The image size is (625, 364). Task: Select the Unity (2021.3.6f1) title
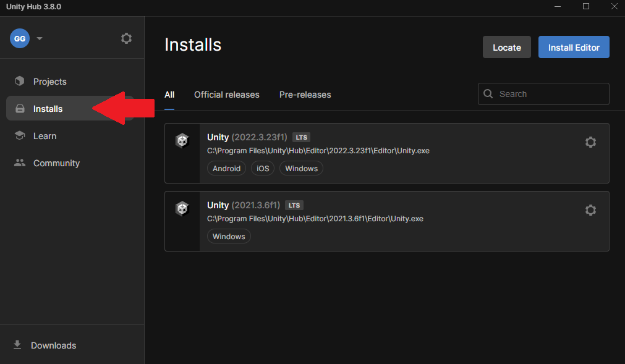click(x=244, y=206)
